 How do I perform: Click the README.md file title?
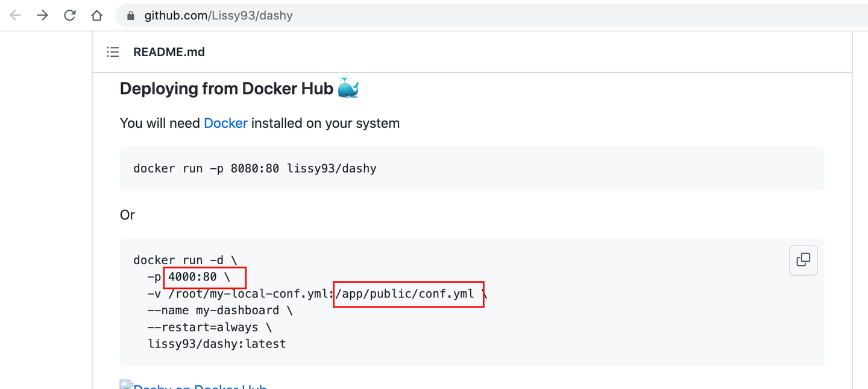pos(169,52)
